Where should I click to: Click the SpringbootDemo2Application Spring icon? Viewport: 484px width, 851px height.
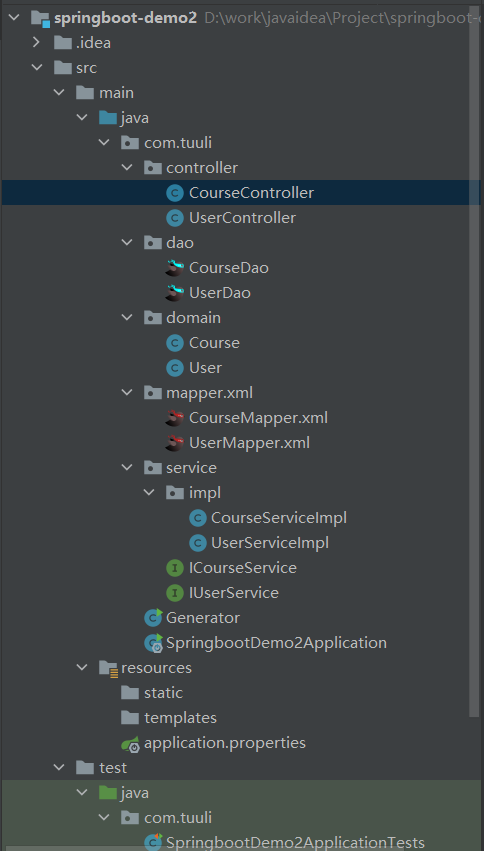(x=153, y=643)
